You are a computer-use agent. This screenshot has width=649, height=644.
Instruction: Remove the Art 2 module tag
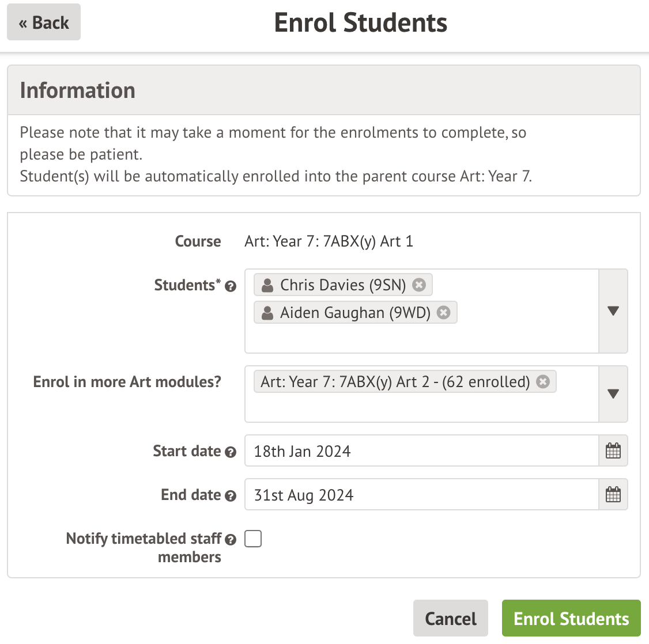coord(543,381)
